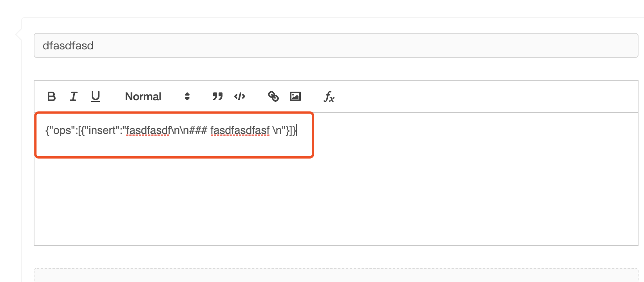Viewport: 644px width, 282px height.
Task: Toggle underline formatting in the toolbar
Action: pyautogui.click(x=96, y=96)
